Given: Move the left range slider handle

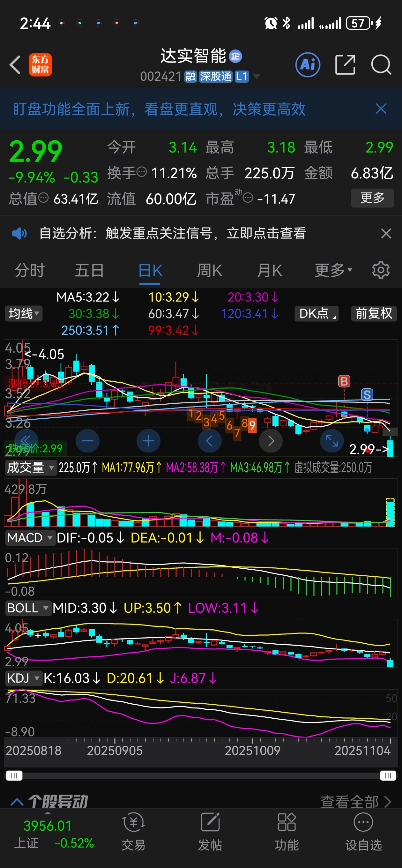Looking at the screenshot, I should 14,776.
